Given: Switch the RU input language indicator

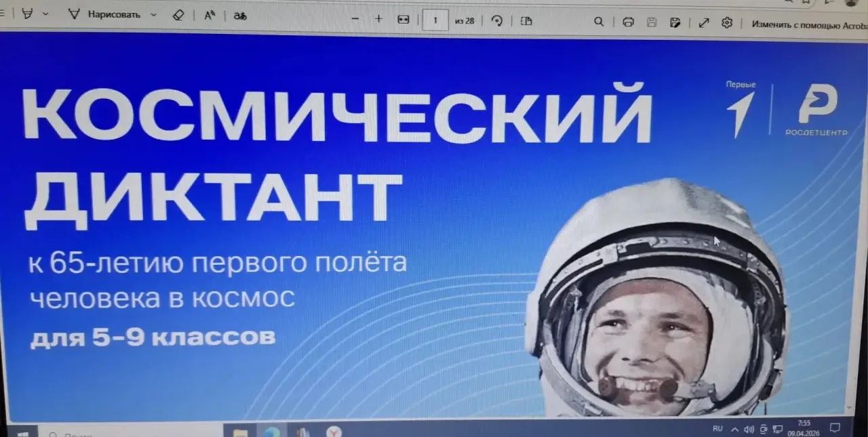Looking at the screenshot, I should point(717,429).
